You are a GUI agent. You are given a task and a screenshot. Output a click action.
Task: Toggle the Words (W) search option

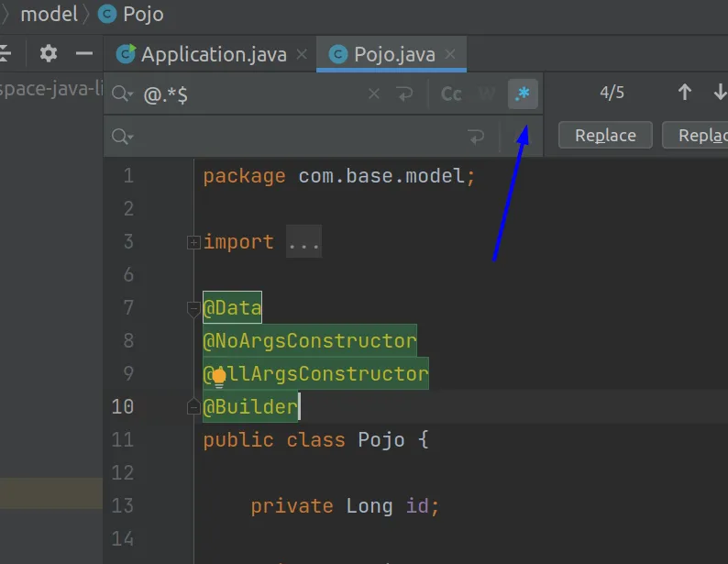(488, 94)
